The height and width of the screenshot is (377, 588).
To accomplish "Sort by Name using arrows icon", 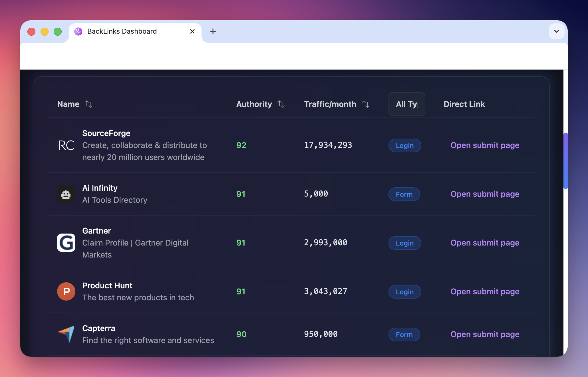I will 88,104.
